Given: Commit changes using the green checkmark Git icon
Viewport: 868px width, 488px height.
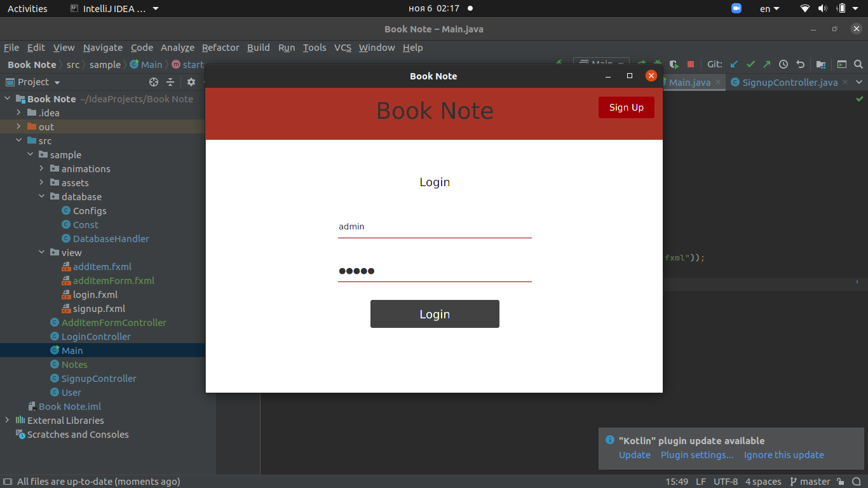Looking at the screenshot, I should [750, 64].
